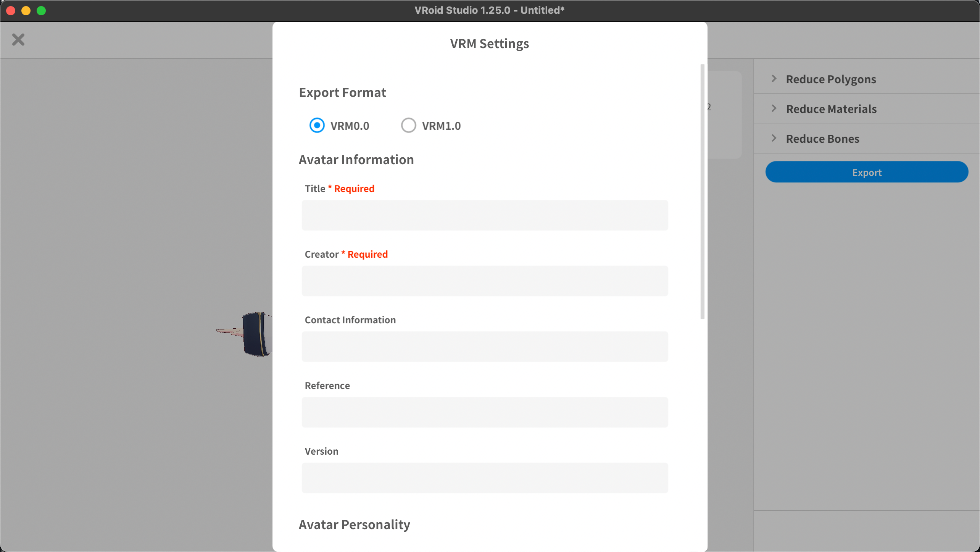Viewport: 980px width, 552px height.
Task: Focus the Reference input field
Action: 485,412
